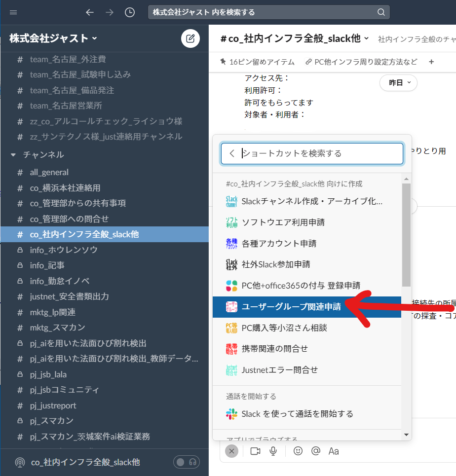The image size is (456, 476).
Task: Open PC他インフラ周り設定方法など bookmark link
Action: pyautogui.click(x=361, y=62)
